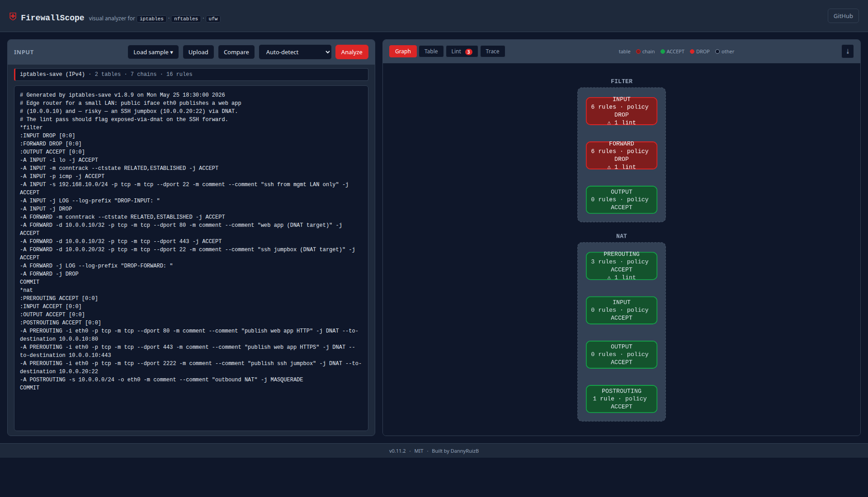
Task: Select the nat PREROUTING chain node
Action: click(622, 266)
